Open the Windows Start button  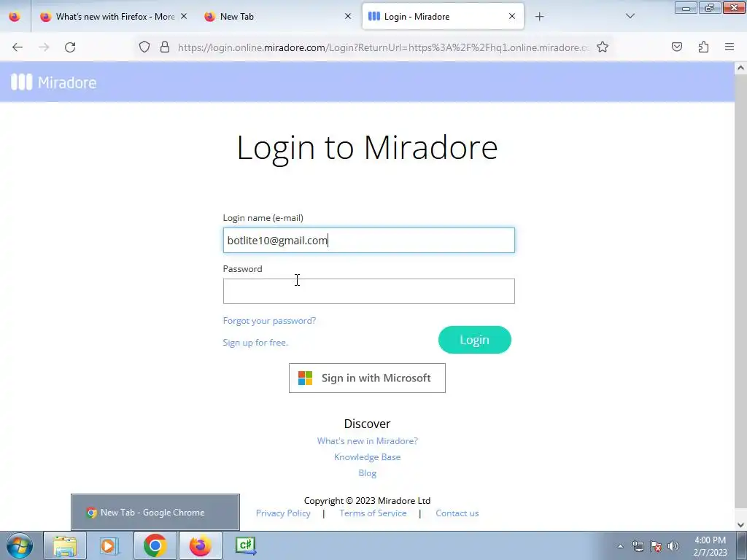tap(20, 545)
